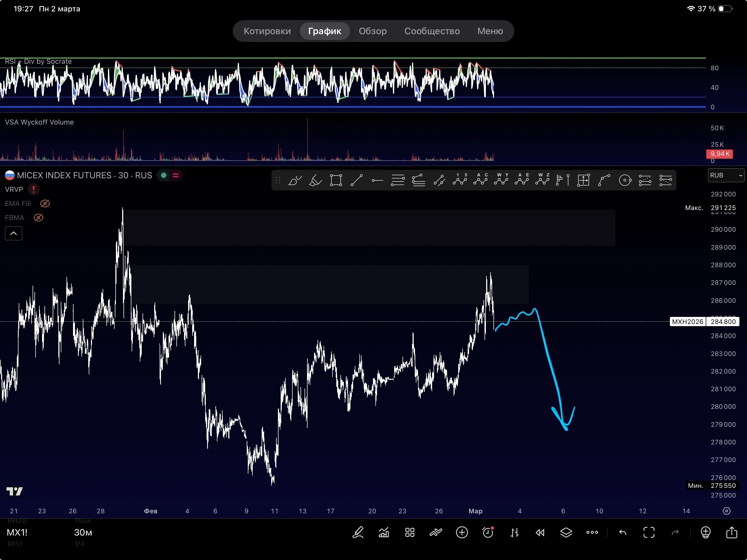Switch to the Котировки tab
This screenshot has height=560, width=747.
tap(267, 31)
